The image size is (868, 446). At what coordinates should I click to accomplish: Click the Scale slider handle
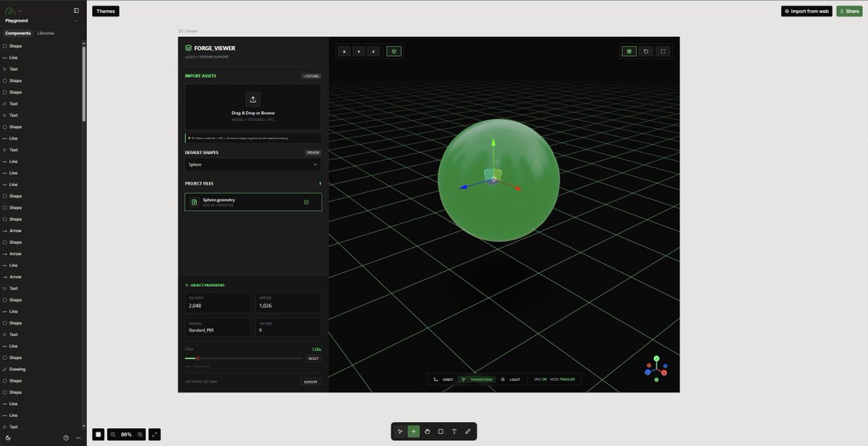[197, 358]
